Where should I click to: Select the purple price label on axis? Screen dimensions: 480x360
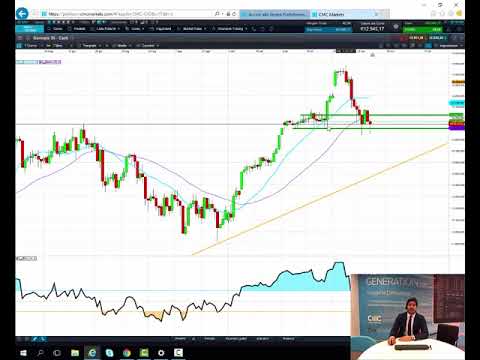[x=457, y=128]
